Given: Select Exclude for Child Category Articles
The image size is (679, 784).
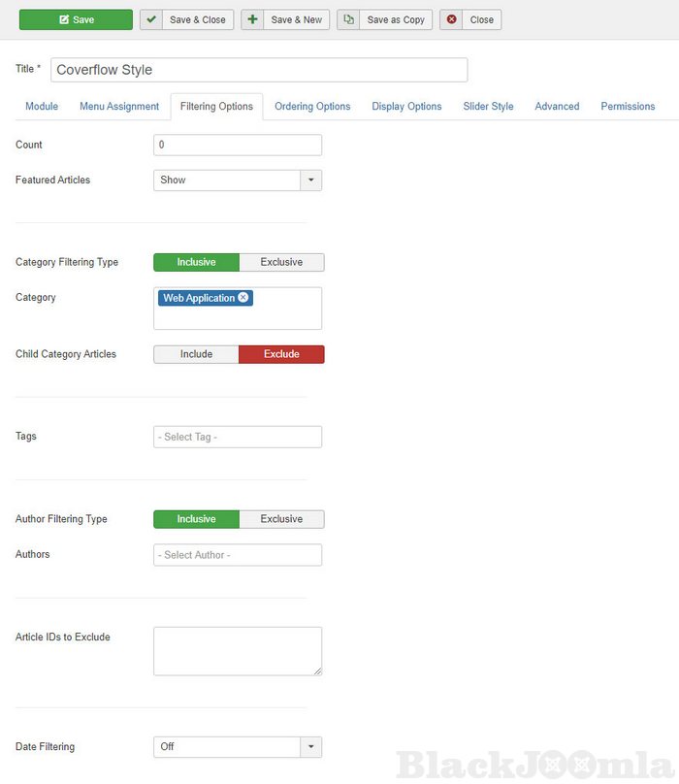Looking at the screenshot, I should point(281,354).
